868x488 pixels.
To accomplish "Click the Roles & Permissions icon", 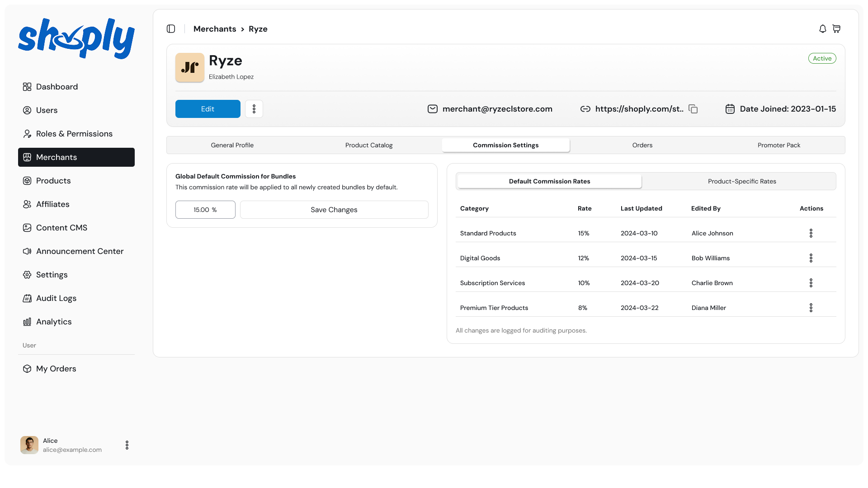I will 27,134.
